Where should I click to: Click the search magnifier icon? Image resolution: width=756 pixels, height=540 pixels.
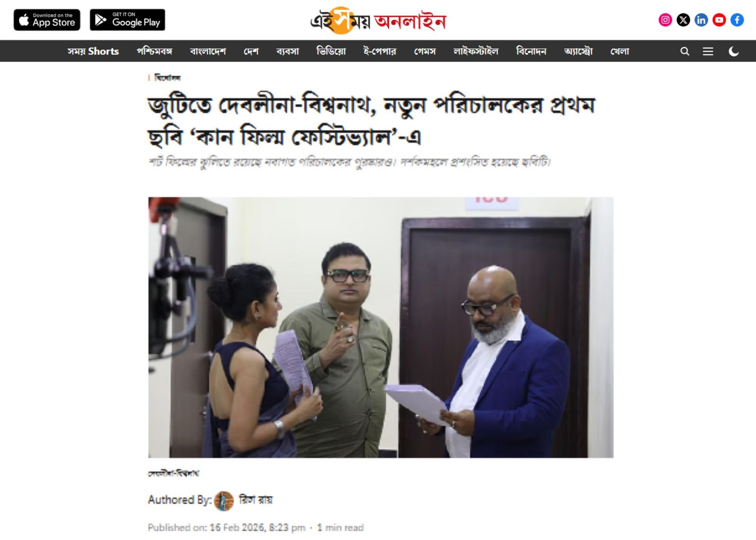click(x=685, y=51)
